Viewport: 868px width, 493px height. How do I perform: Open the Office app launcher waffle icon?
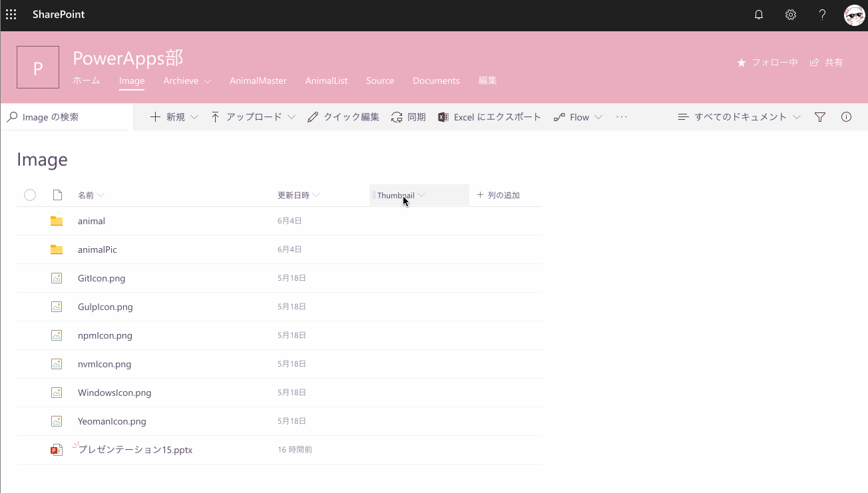tap(11, 14)
